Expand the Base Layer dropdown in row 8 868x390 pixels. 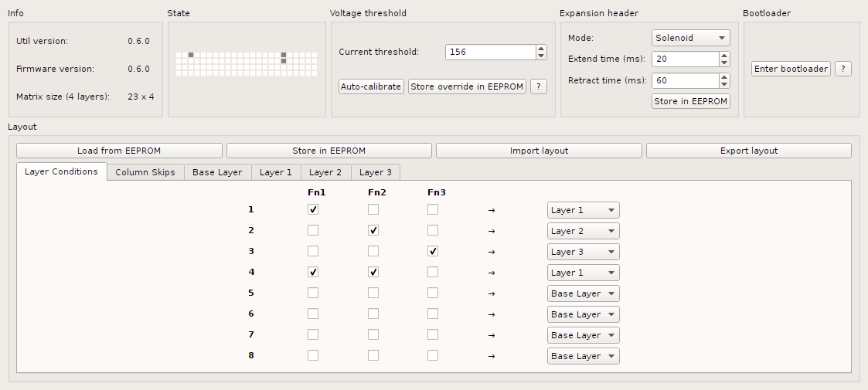tap(583, 356)
